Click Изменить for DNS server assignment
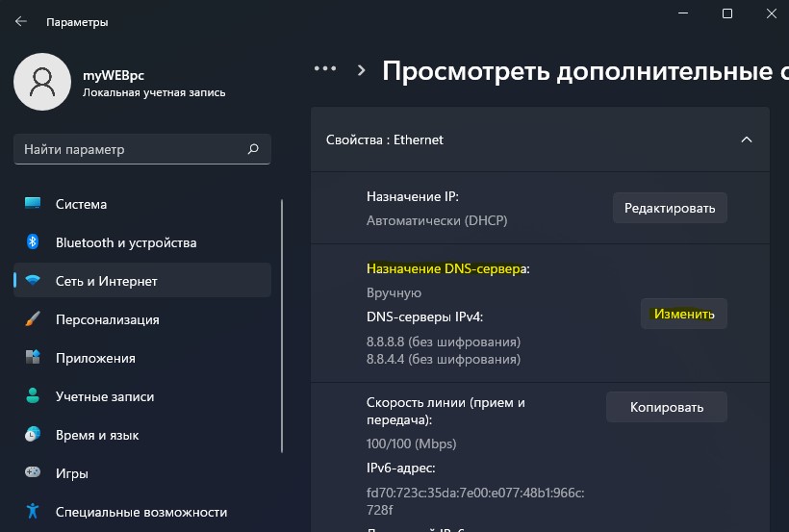 click(x=684, y=314)
